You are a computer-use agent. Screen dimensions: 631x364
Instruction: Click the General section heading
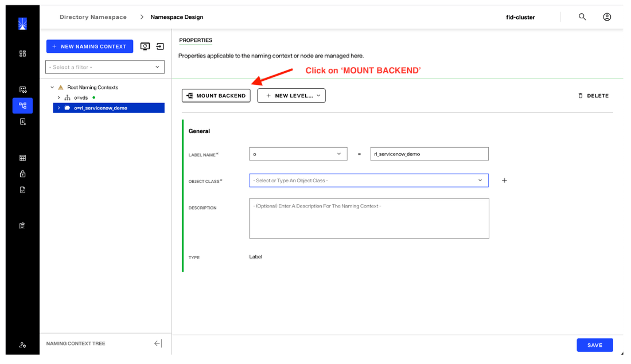[199, 131]
